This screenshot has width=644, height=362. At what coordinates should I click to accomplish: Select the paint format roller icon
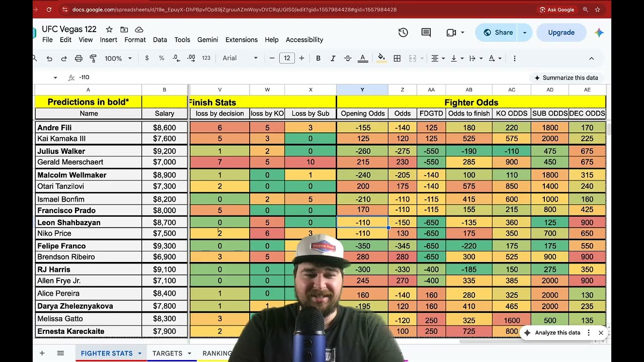click(93, 58)
